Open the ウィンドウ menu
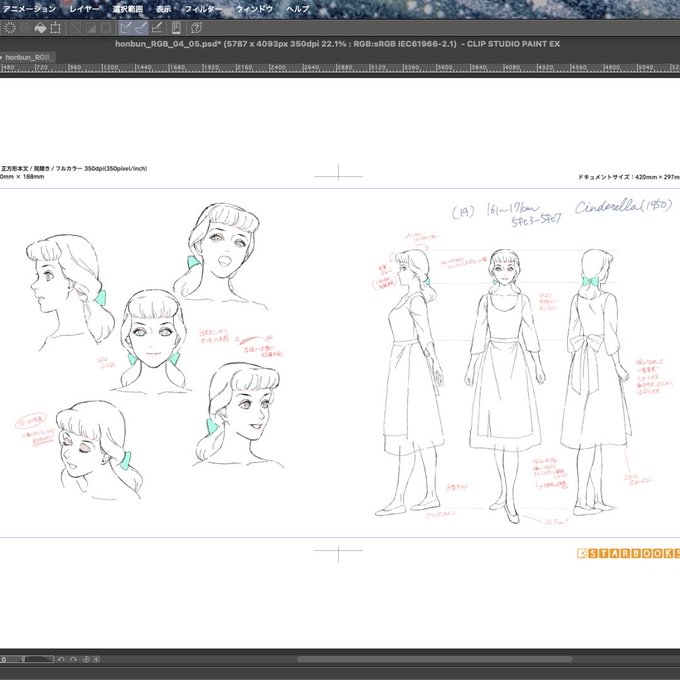This screenshot has height=680, width=680. [254, 9]
